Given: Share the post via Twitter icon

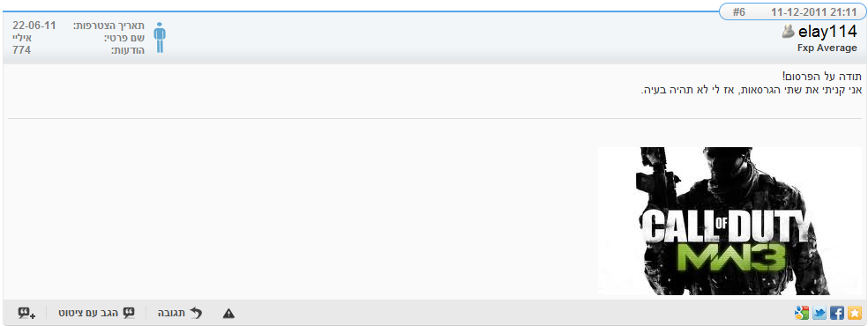Looking at the screenshot, I should pos(819,314).
